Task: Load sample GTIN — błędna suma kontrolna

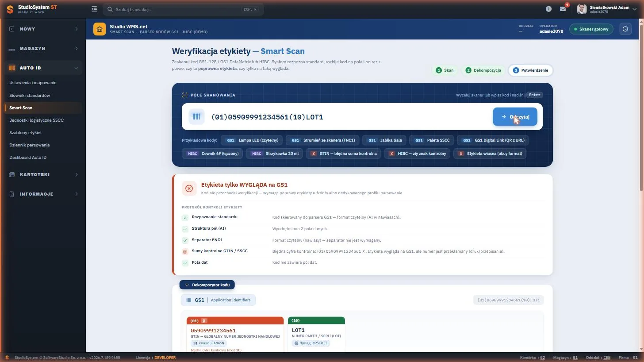Action: pyautogui.click(x=343, y=154)
